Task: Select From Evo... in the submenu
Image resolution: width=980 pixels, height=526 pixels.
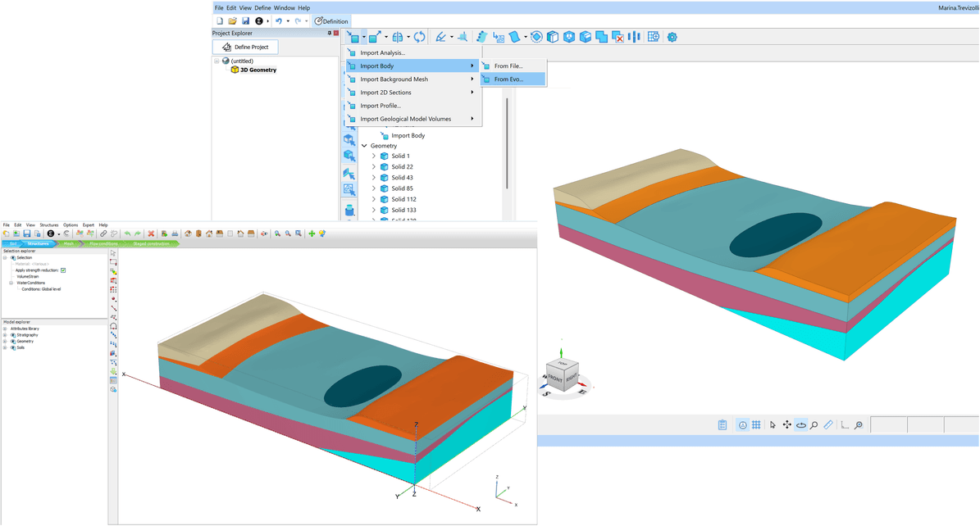Action: pos(513,79)
